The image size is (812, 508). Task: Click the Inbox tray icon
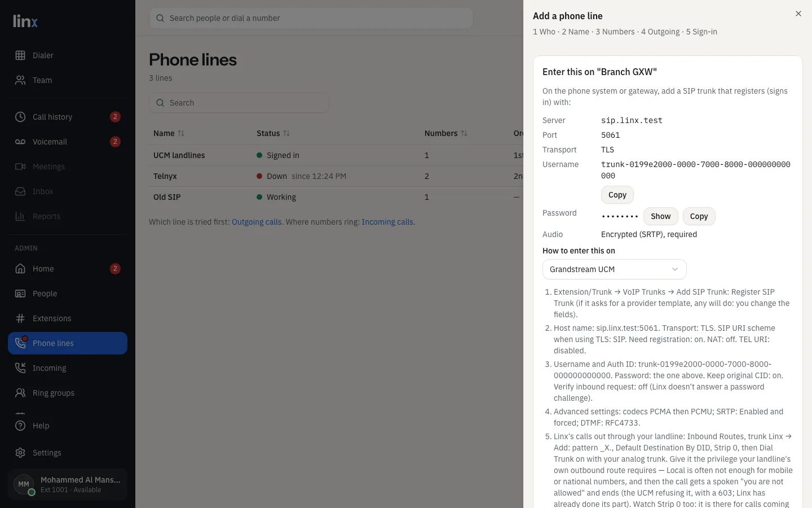(20, 191)
